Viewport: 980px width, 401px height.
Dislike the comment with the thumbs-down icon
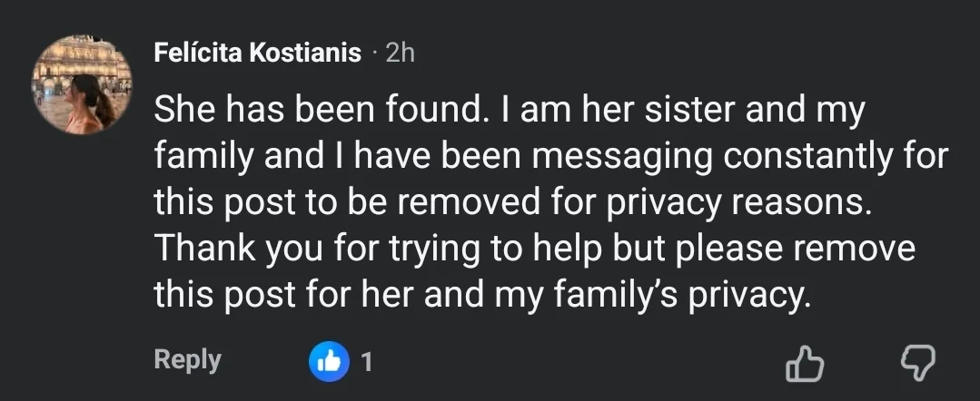[x=916, y=365]
